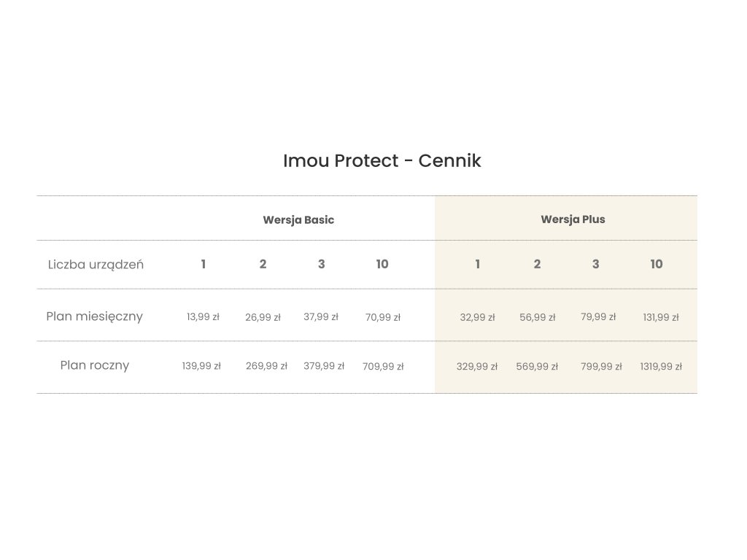Image resolution: width=747 pixels, height=560 pixels.
Task: Click the 709,99 zł yearly price
Action: 383,367
